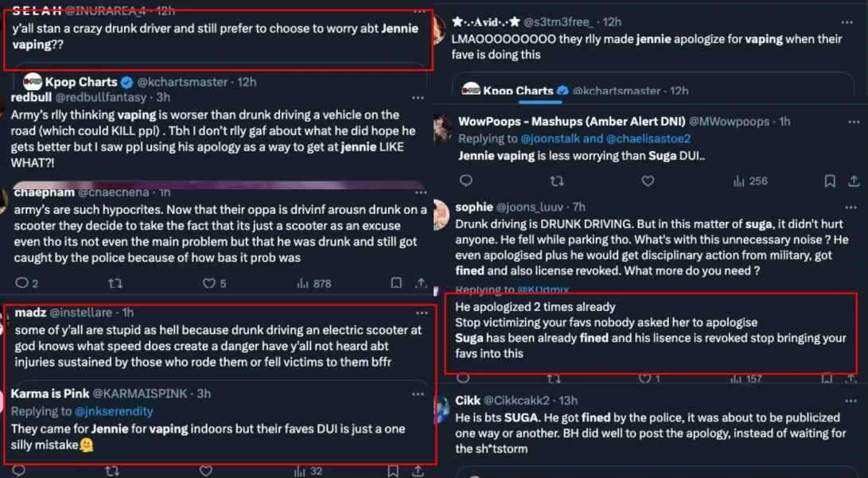Bookmark the WowPoops Mashups tweet
Screen dimensions: 868x478
[830, 181]
